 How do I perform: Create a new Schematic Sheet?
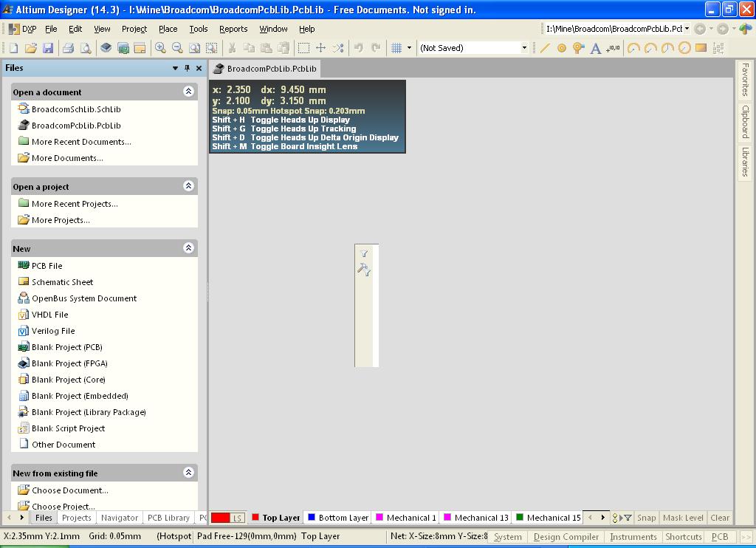(x=62, y=282)
